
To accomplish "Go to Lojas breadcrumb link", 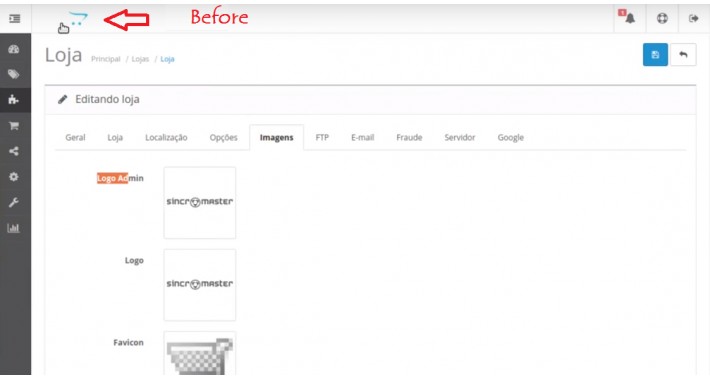I will tap(140, 59).
